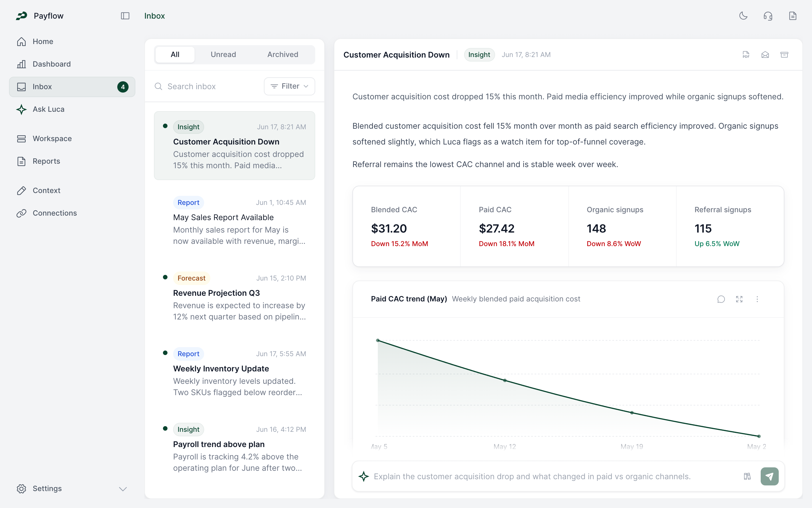The width and height of the screenshot is (812, 508).
Task: Switch to the Archived tab
Action: [283, 54]
